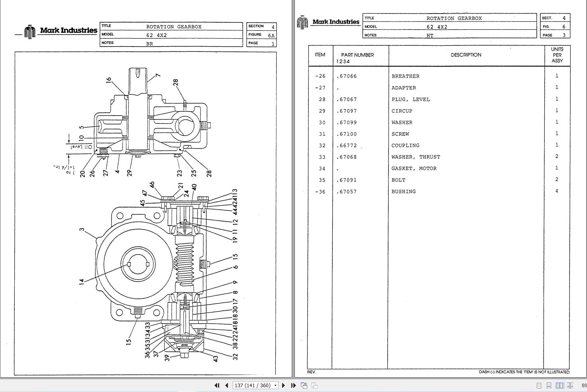
Task: Click callout number 16 in the upper diagram
Action: pos(108,80)
